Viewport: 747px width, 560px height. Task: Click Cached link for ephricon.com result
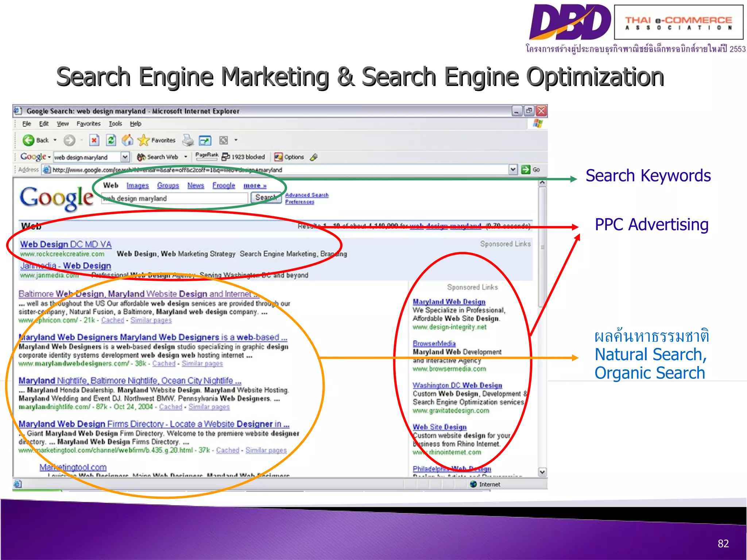pyautogui.click(x=112, y=320)
